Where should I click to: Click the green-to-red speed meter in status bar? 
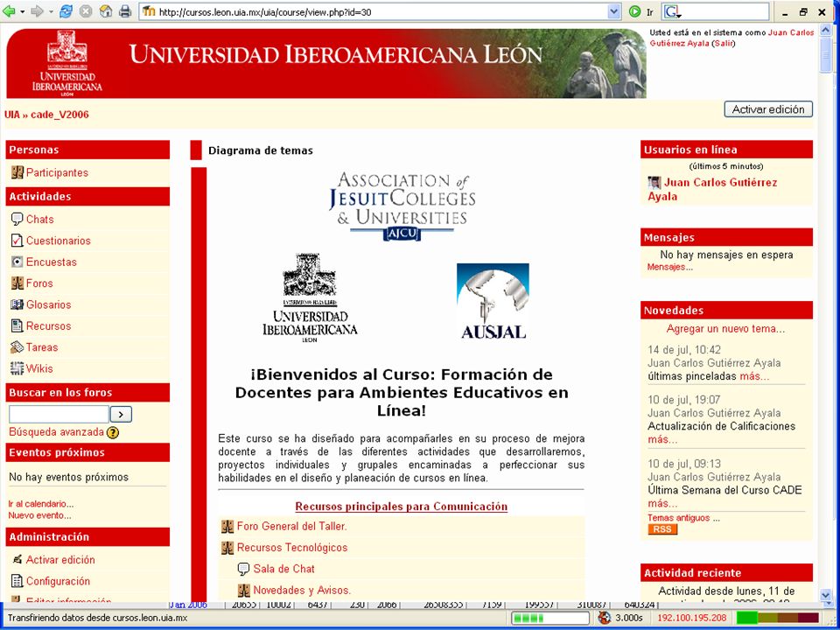[x=778, y=618]
